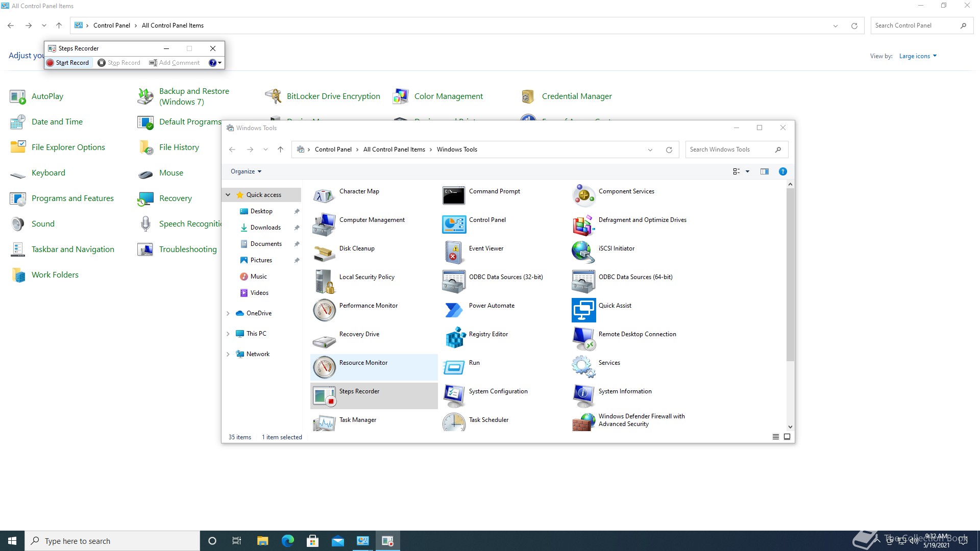Toggle the preview pane in Windows Tools
Image resolution: width=980 pixels, height=551 pixels.
(x=764, y=171)
